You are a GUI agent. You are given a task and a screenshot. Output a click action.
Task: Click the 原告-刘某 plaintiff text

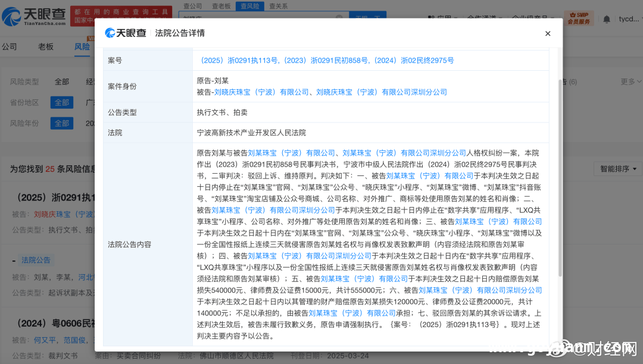[x=213, y=81]
